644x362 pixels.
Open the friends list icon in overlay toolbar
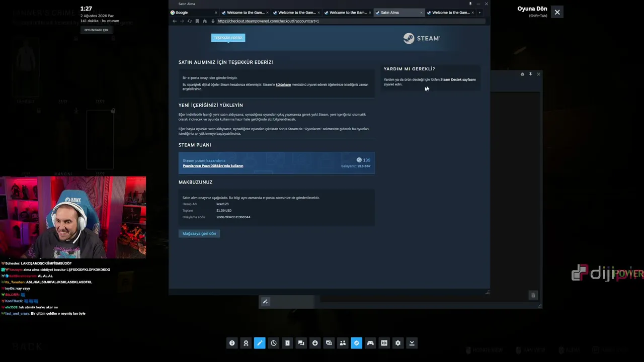click(343, 343)
